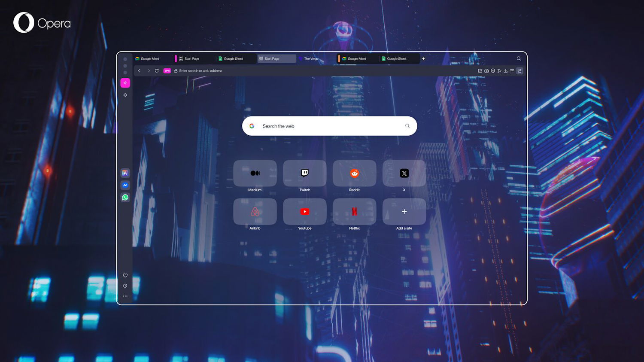Go back with the back arrow
The width and height of the screenshot is (644, 362).
[x=139, y=71]
